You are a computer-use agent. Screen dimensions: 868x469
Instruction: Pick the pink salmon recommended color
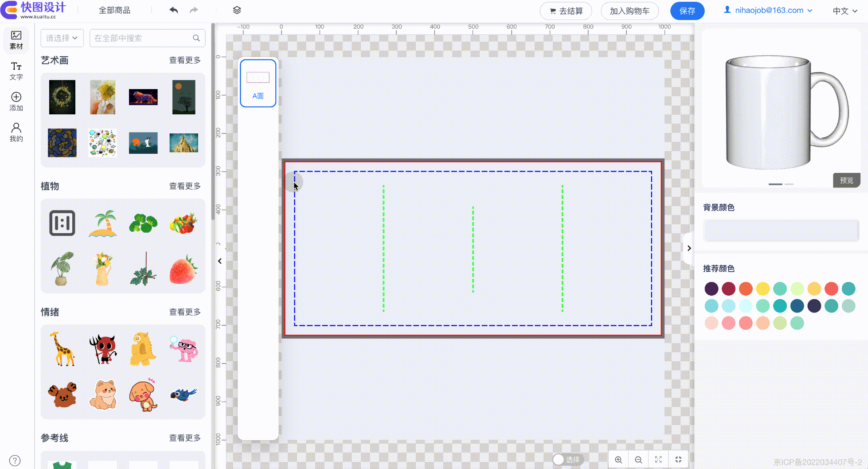click(x=728, y=323)
